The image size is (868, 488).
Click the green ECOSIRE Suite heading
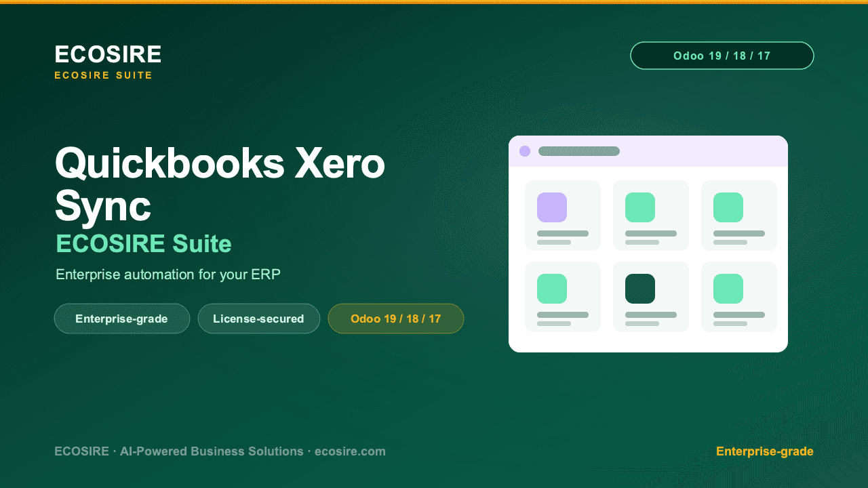(x=144, y=243)
